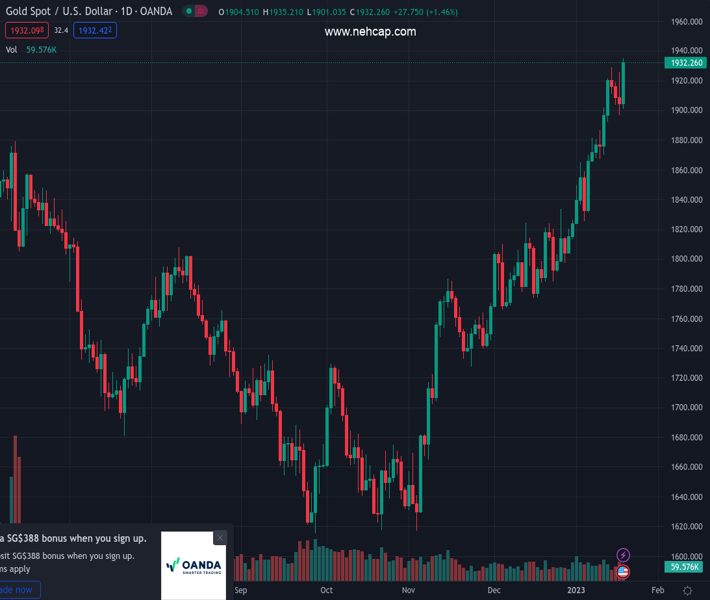710x600 pixels.
Task: Click the OANDA logo in the ad
Action: [193, 565]
